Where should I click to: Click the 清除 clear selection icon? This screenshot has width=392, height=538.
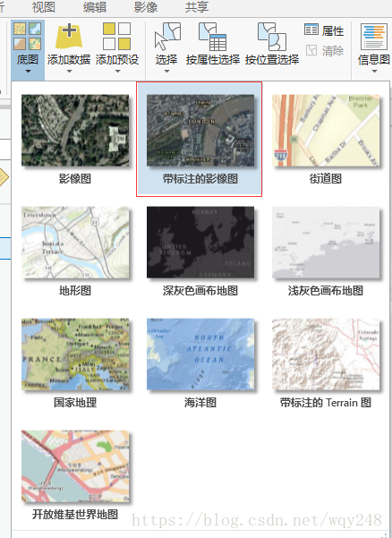tap(311, 50)
